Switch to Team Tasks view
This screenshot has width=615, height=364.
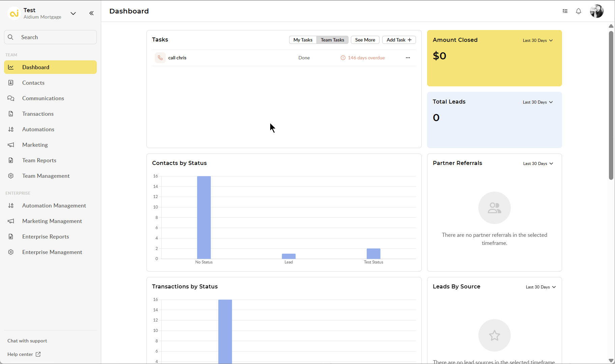point(332,40)
